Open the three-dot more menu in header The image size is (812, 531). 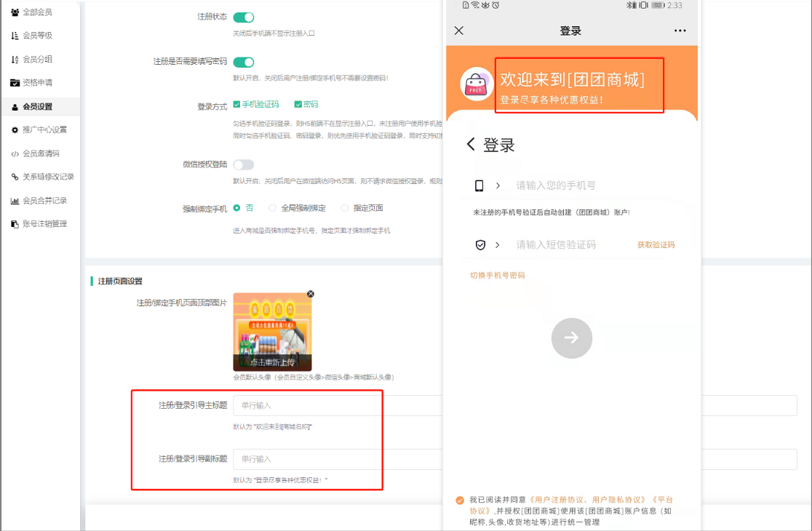tap(680, 31)
